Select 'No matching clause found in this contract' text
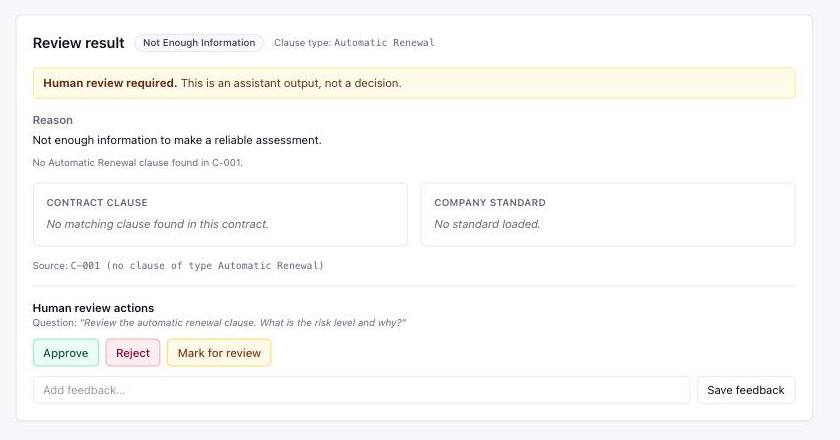The image size is (840, 440). point(158,224)
